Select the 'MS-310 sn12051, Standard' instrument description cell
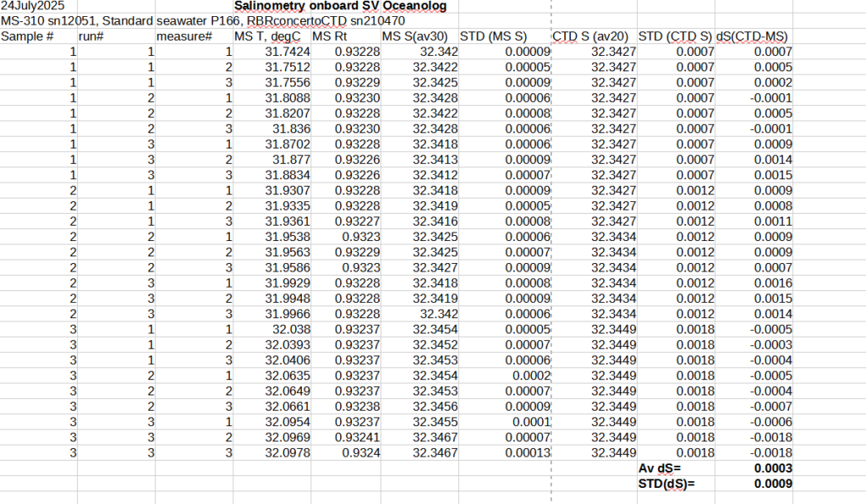Viewport: 866px width, 504px height. click(x=77, y=21)
